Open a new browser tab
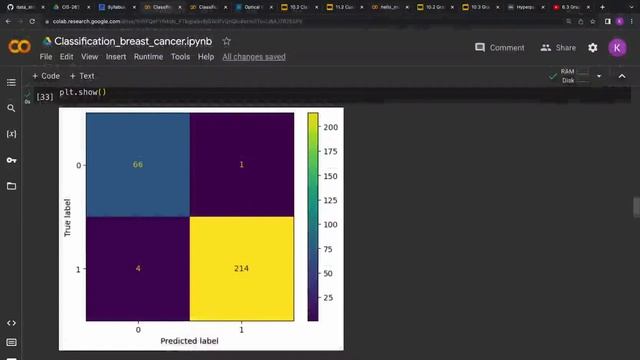 coord(602,7)
